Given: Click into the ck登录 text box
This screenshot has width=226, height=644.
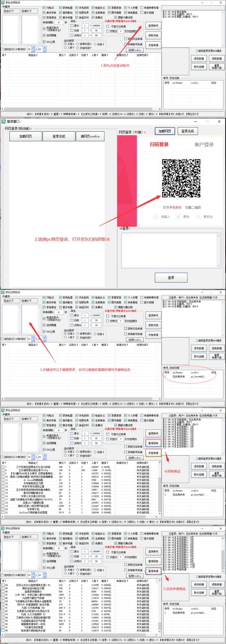Looking at the screenshot, I should coord(169,250).
